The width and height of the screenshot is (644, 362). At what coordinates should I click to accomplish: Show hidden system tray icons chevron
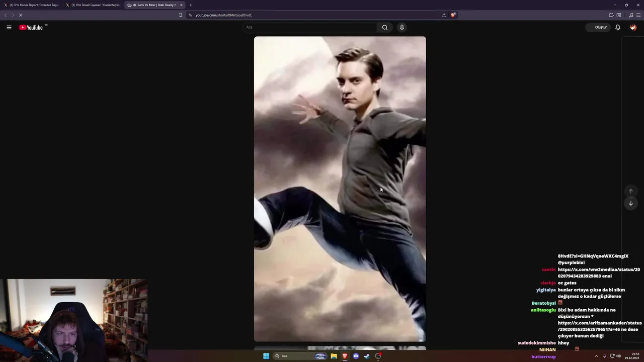click(x=596, y=356)
